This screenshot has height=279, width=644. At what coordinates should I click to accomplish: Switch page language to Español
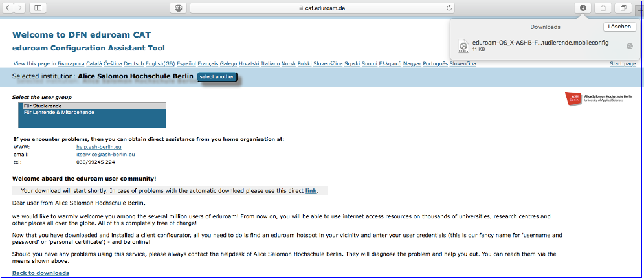coord(186,63)
